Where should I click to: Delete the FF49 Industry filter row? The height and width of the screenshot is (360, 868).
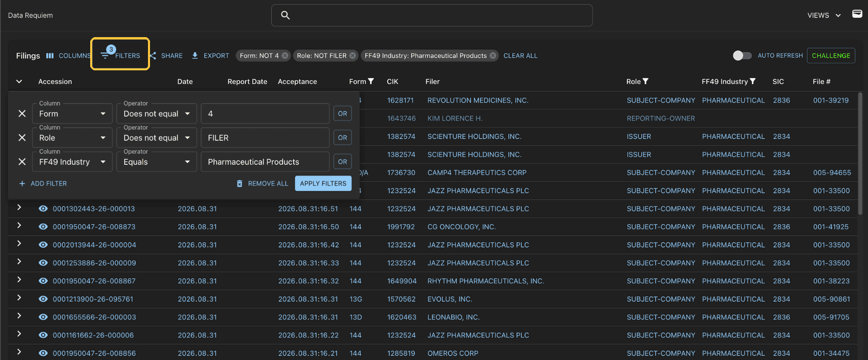(x=22, y=162)
